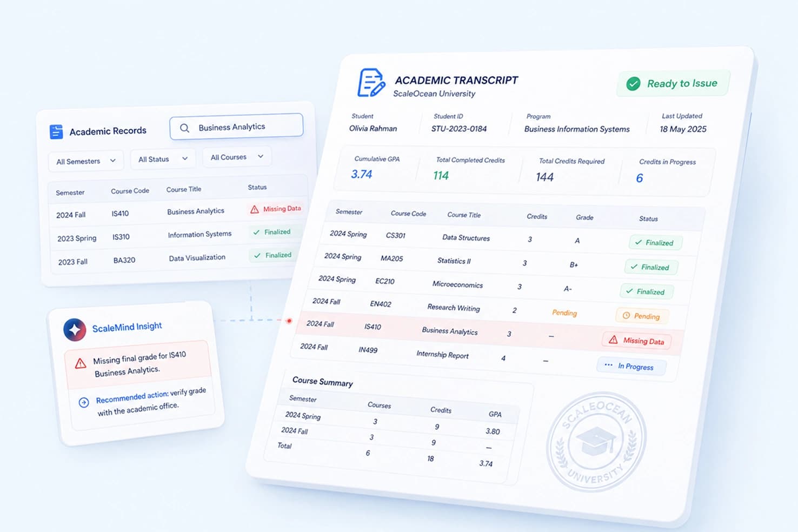Screen dimensions: 798x532
Task: Click the orange Pending status badge for EN402
Action: 642,316
